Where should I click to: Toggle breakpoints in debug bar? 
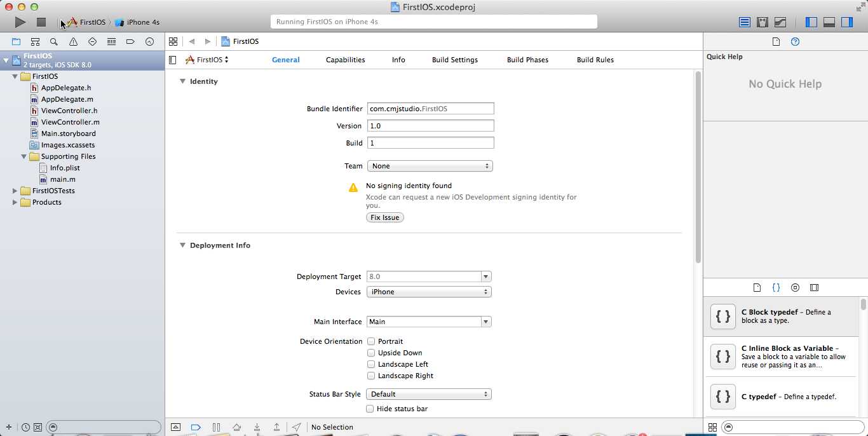pos(196,427)
